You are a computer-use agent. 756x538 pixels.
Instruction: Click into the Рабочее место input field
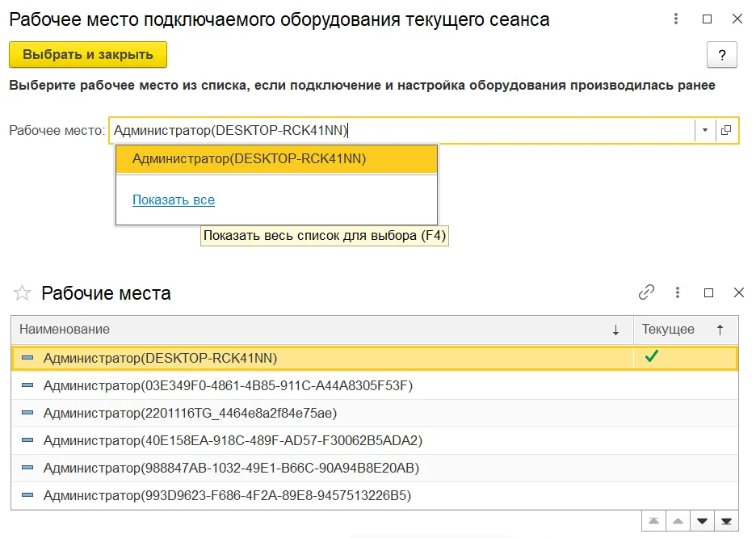(401, 130)
